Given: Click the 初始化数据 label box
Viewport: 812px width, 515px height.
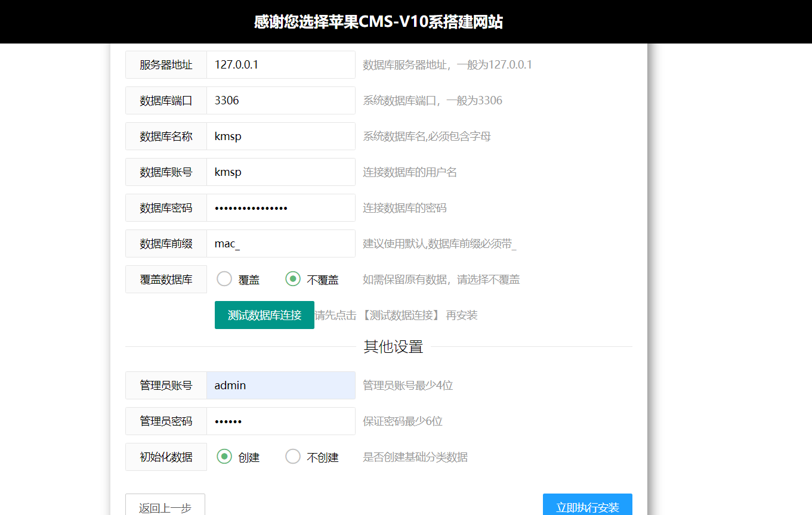Looking at the screenshot, I should [x=166, y=457].
